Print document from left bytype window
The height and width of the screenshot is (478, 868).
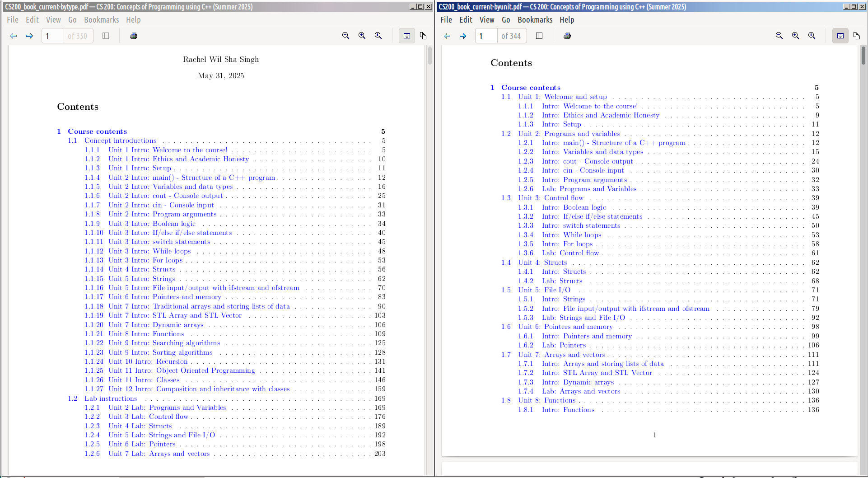[x=134, y=36]
